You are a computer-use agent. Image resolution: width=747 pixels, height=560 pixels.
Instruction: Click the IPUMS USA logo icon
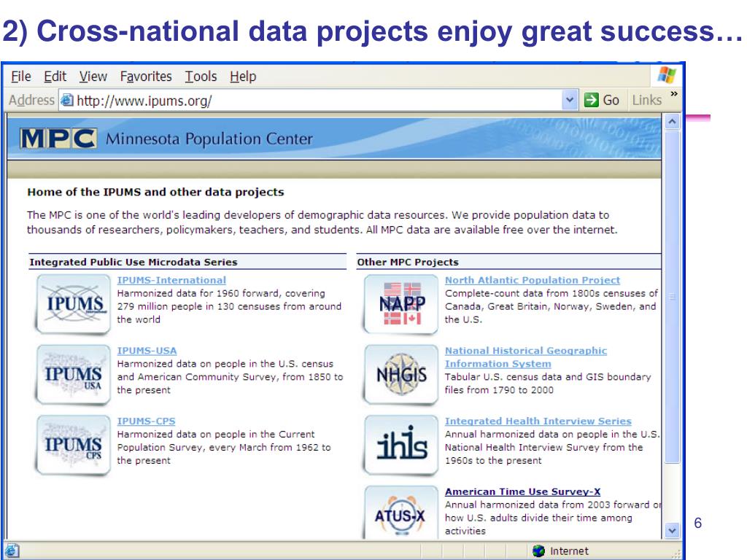(73, 375)
